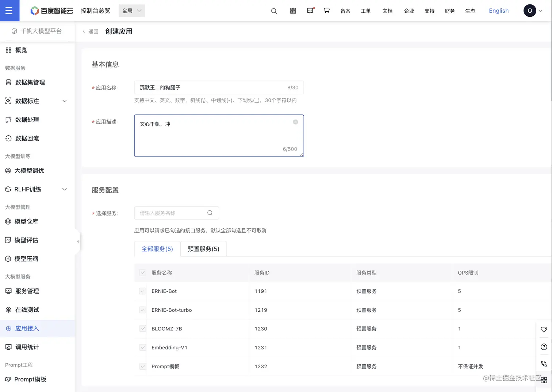Select 应用接入 in the sidebar
This screenshot has height=392, width=552.
37,329
